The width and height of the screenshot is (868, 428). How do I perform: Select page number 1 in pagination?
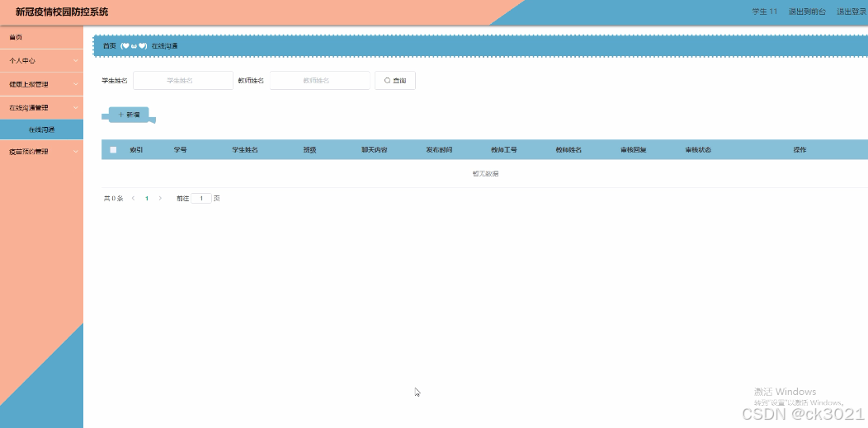point(147,199)
